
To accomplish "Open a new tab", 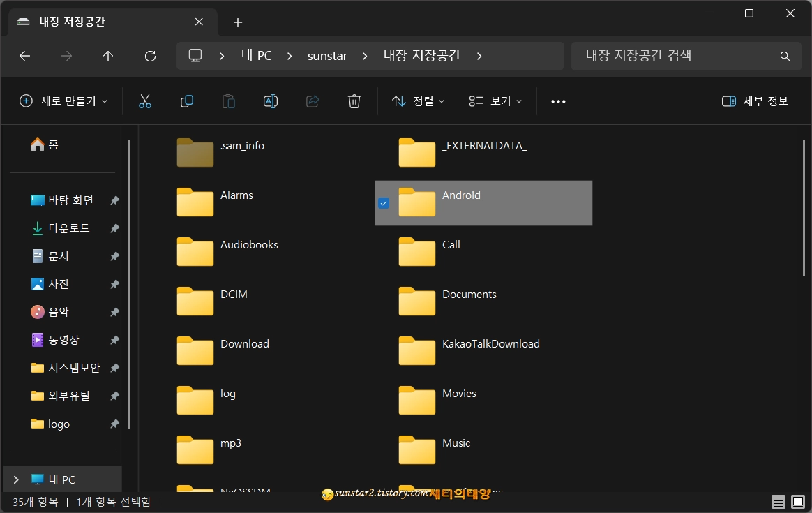I will (x=238, y=22).
